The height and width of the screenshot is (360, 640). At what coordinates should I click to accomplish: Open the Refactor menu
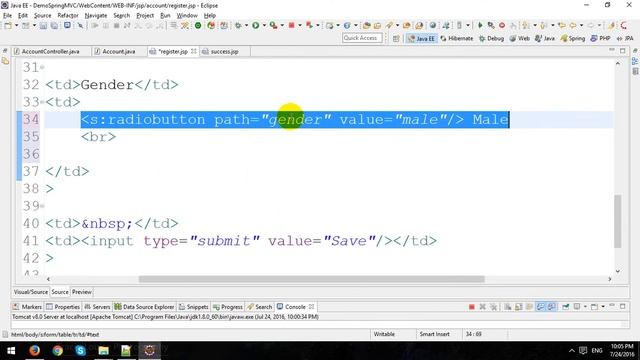click(x=68, y=16)
